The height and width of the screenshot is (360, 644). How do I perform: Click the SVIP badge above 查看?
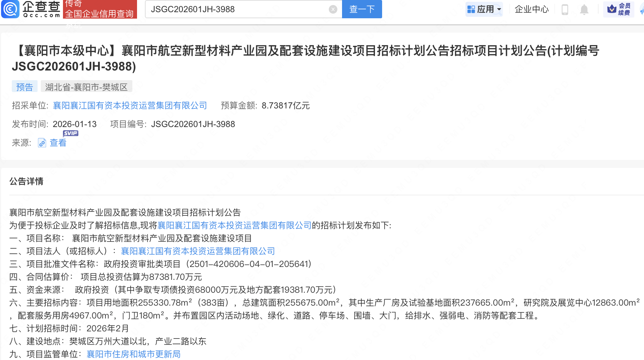click(x=70, y=133)
